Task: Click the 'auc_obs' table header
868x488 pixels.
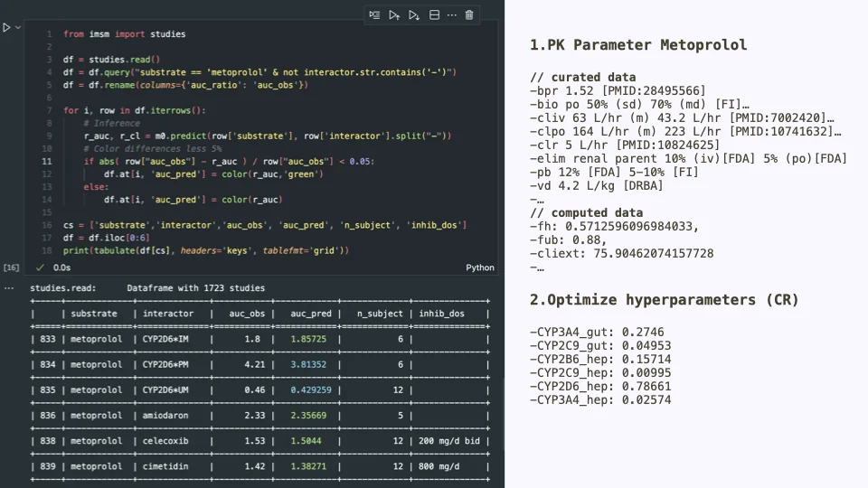Action: click(247, 314)
